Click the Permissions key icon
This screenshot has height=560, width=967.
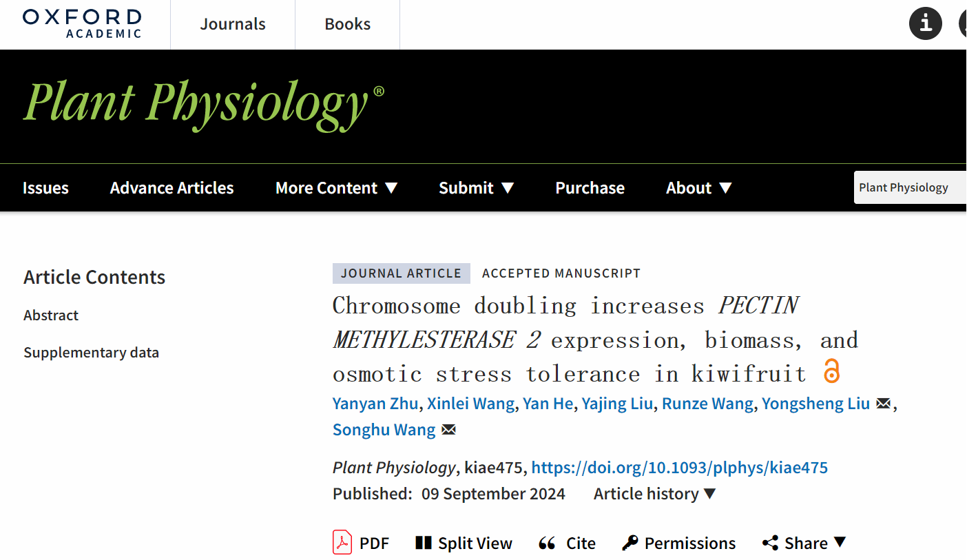point(630,543)
